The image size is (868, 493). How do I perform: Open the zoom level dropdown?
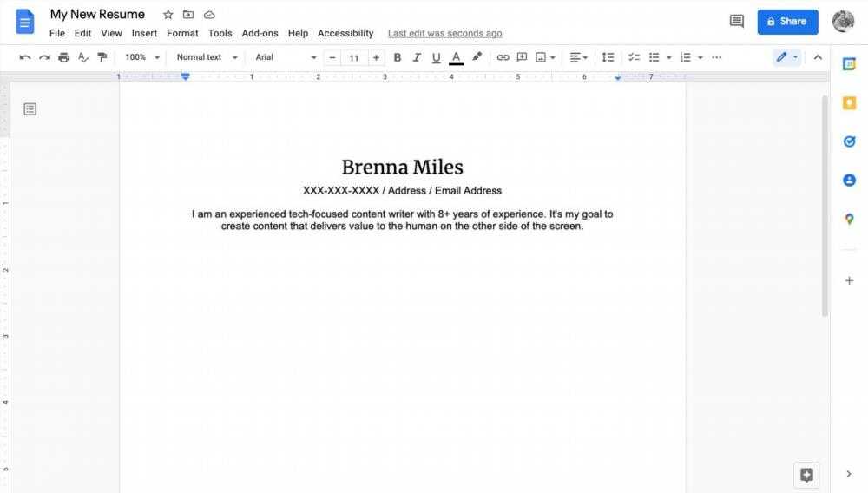(142, 57)
